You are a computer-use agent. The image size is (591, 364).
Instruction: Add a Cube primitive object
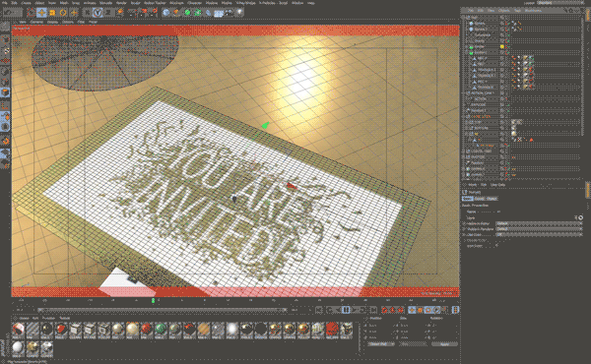166,13
